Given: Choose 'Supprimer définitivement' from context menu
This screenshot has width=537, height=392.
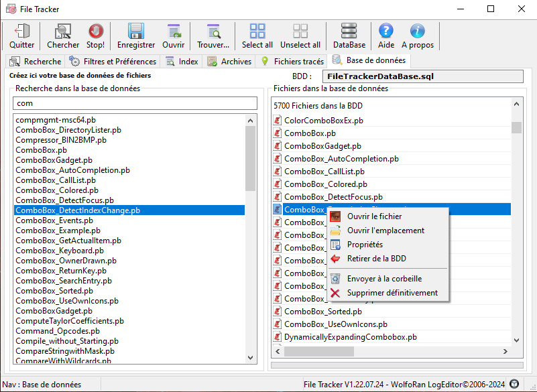Looking at the screenshot, I should point(392,293).
